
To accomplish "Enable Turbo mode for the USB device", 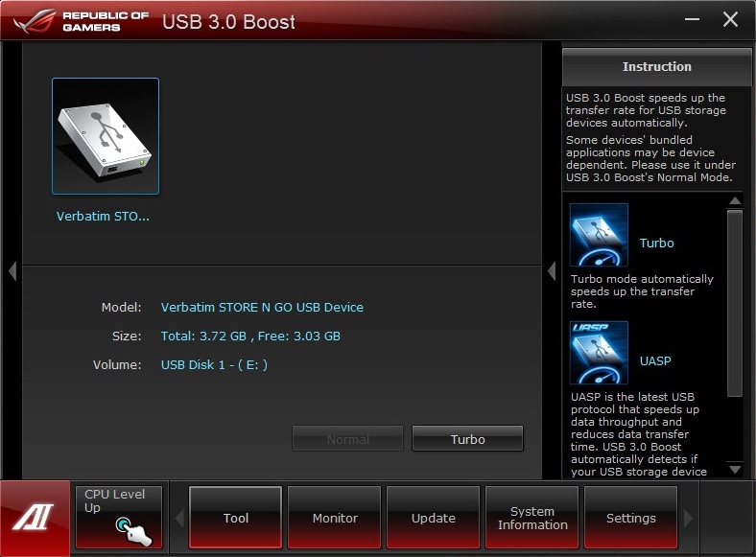I will [467, 438].
